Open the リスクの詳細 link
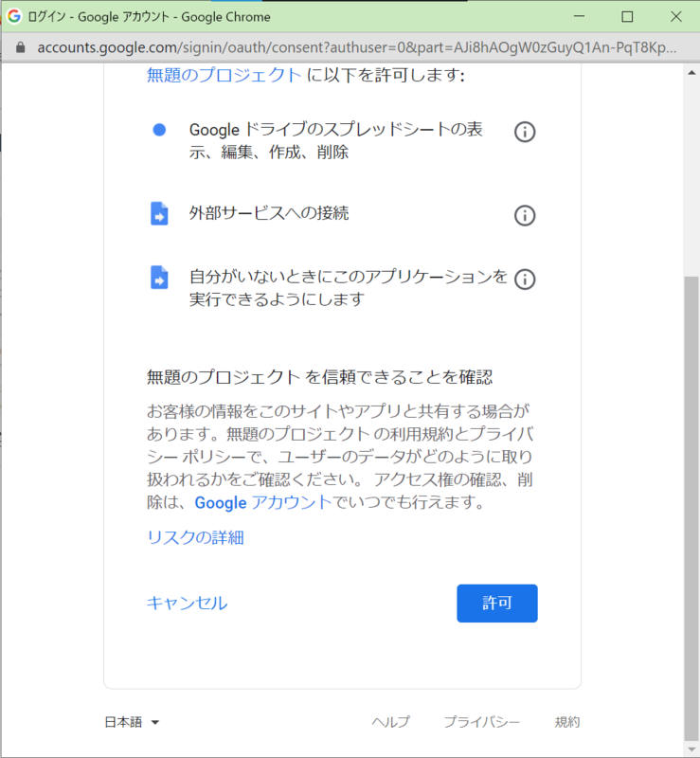Screen dimensions: 700x758 195,537
